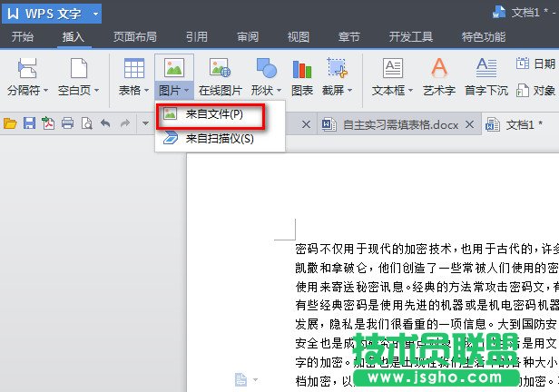Click the text line starting 有些经典密码
The height and width of the screenshot is (392, 559).
pos(427,305)
